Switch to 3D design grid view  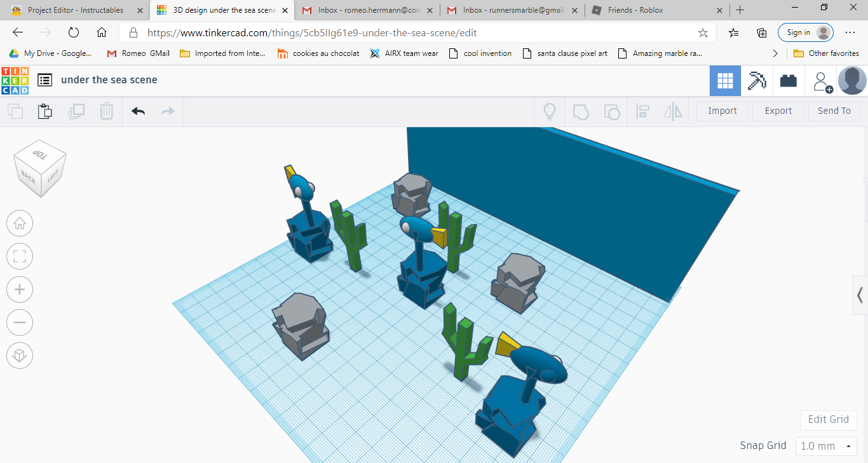725,81
